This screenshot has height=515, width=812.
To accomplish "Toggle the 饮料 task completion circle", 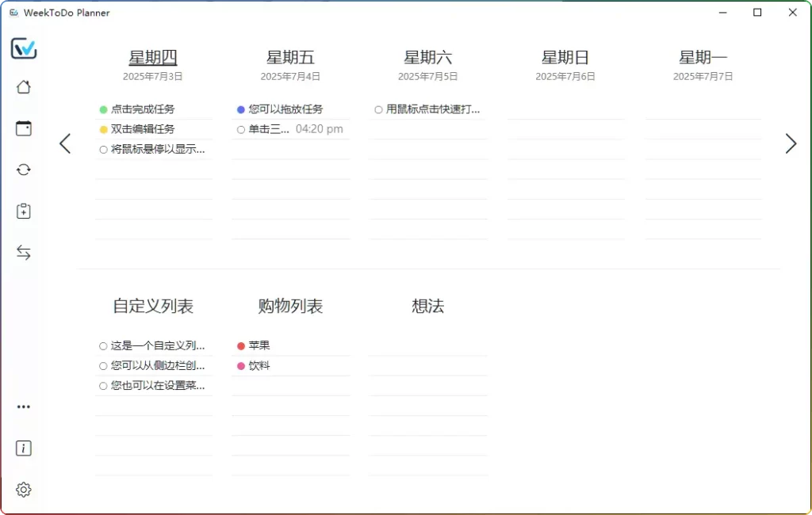I will coord(240,365).
